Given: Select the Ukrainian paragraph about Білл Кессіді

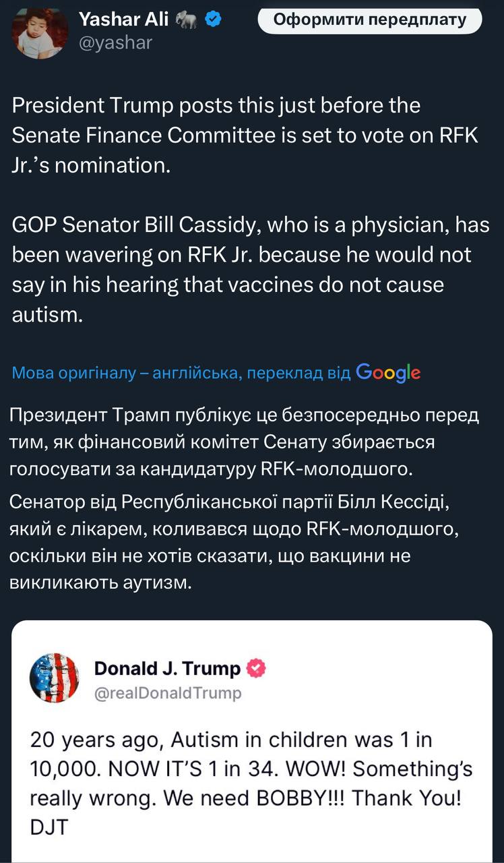Looking at the screenshot, I should [236, 541].
